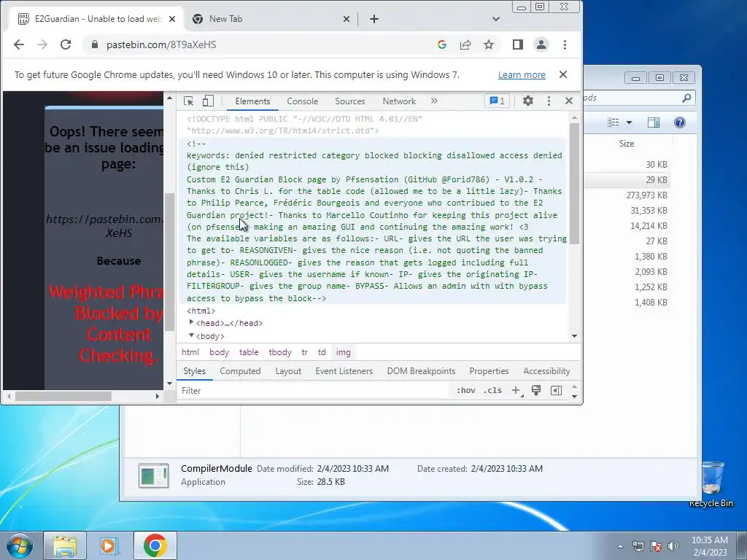Toggle the Explorer preview pane
The height and width of the screenshot is (560, 747).
pyautogui.click(x=654, y=122)
